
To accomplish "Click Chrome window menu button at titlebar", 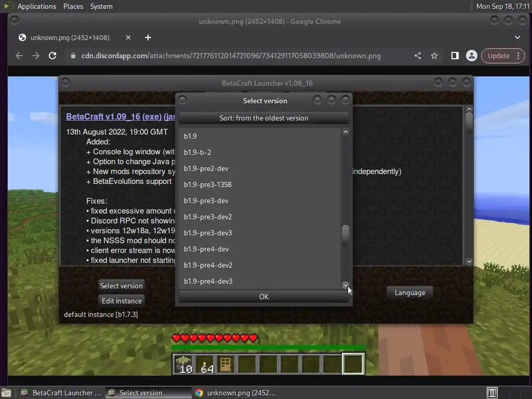I will pos(14,20).
